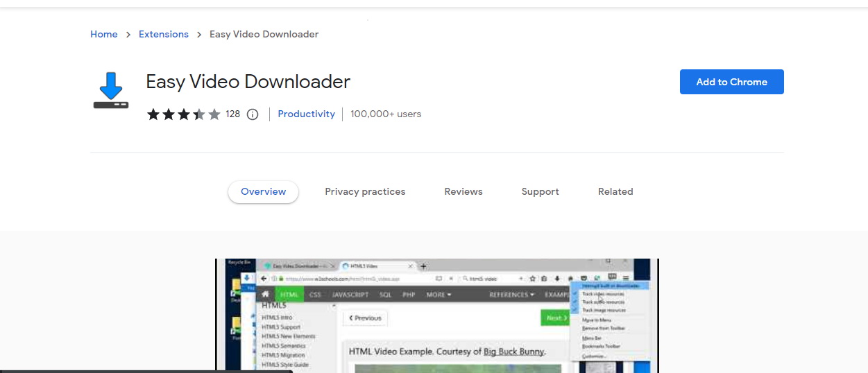Click the three-and-a-half star rating

click(x=183, y=114)
